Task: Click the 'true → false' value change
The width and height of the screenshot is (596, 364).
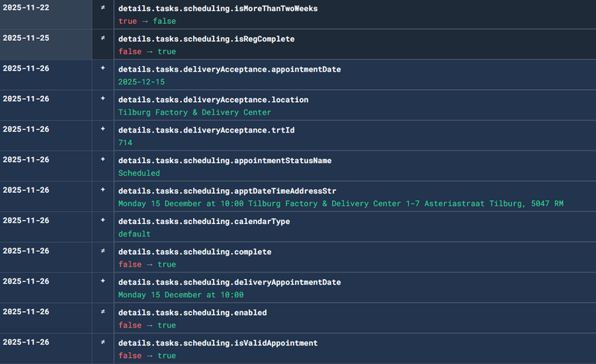Action: [147, 22]
